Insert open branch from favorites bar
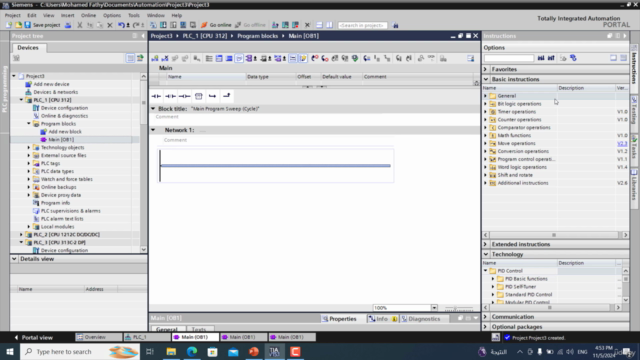640x360 pixels. [212, 96]
